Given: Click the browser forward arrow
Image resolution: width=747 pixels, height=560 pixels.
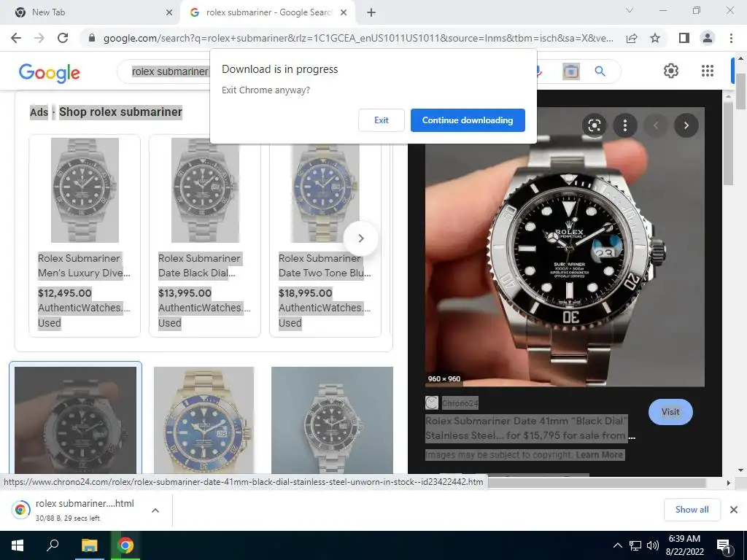Looking at the screenshot, I should [x=39, y=38].
